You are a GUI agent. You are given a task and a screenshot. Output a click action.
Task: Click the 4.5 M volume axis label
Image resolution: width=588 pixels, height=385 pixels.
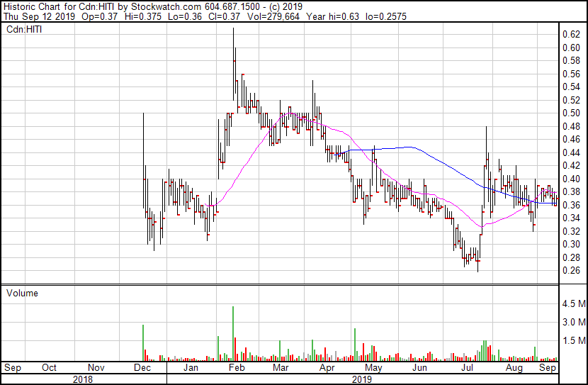574,303
